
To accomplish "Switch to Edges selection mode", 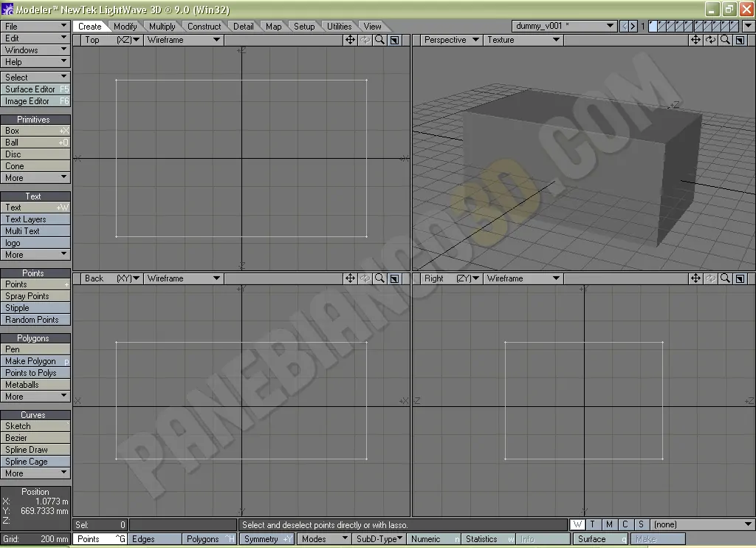I will point(154,539).
